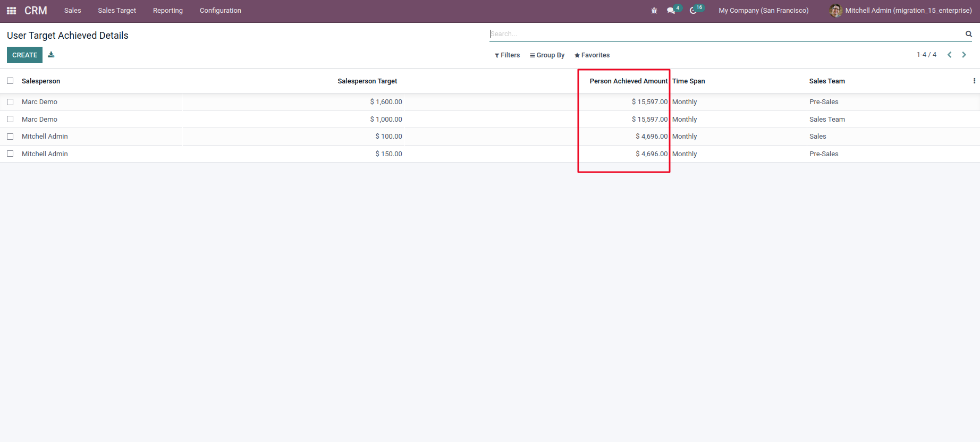Toggle the select-all header checkbox
The height and width of the screenshot is (442, 980).
pyautogui.click(x=10, y=81)
